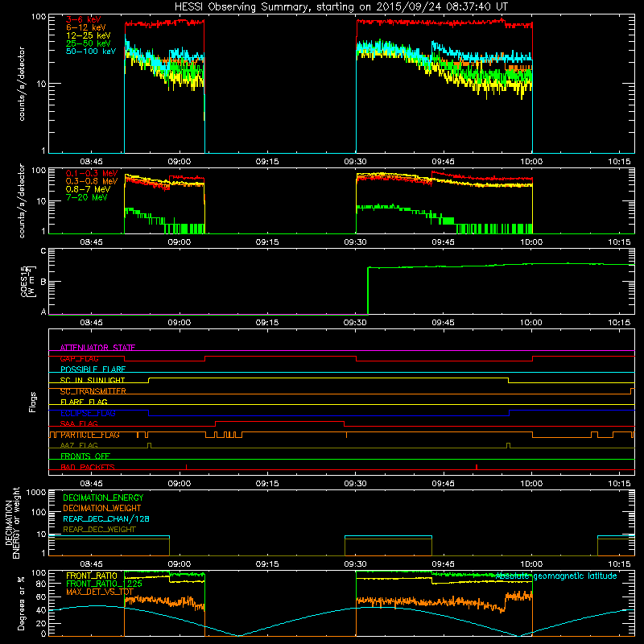The height and width of the screenshot is (644, 644).
Task: Select the SC_IN_SUNLIGHT flag label
Action: 93,380
